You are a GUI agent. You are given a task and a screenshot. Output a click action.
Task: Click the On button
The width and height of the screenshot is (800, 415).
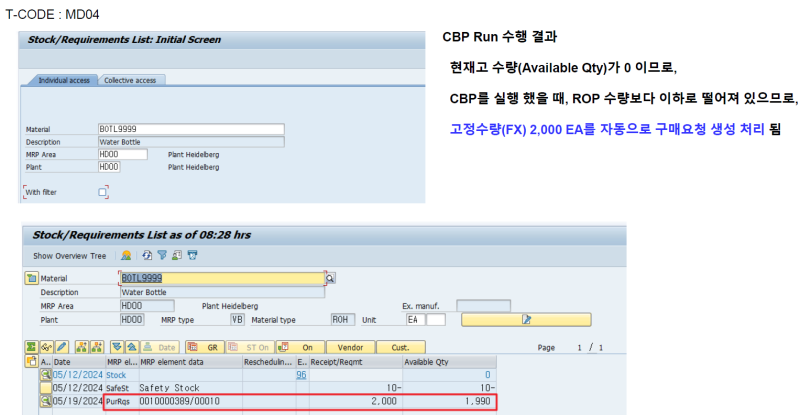point(301,347)
